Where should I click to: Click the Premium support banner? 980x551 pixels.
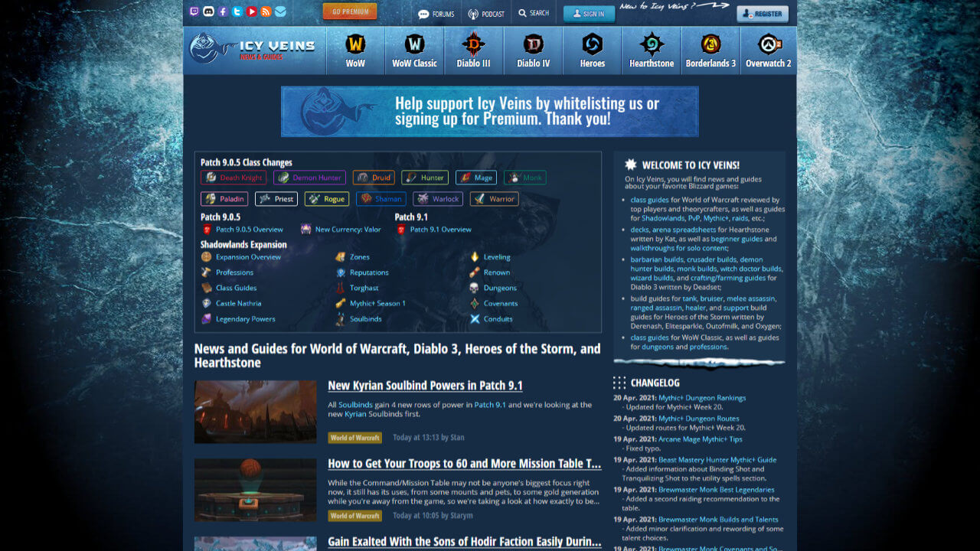[x=490, y=111]
